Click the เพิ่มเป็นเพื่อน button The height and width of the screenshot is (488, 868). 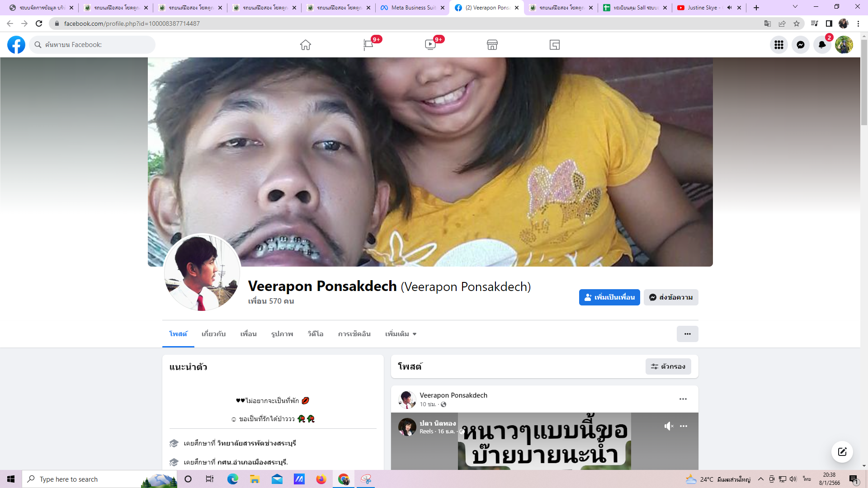click(609, 297)
